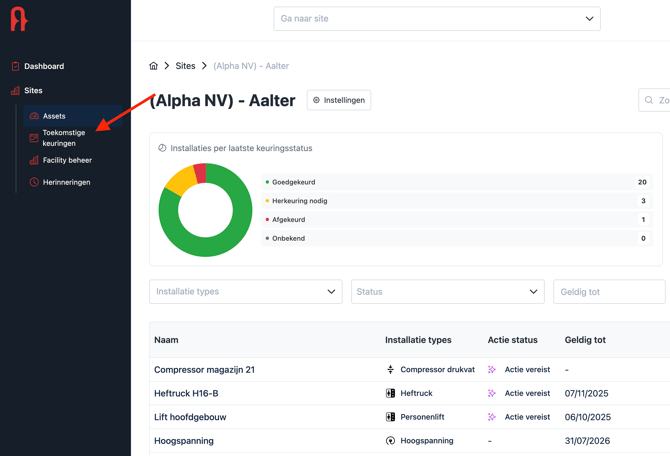Expand the Installatie types filter

click(245, 292)
